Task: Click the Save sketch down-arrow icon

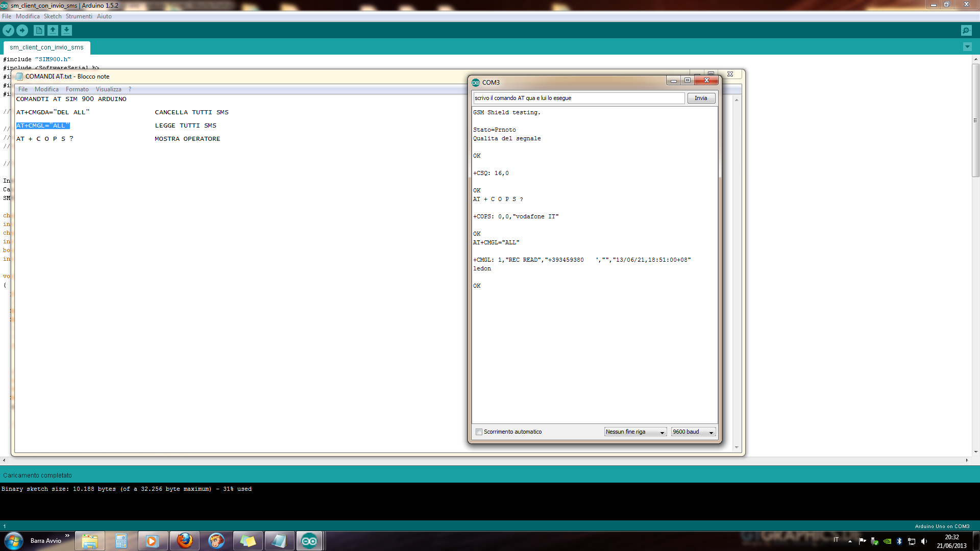Action: pyautogui.click(x=66, y=31)
